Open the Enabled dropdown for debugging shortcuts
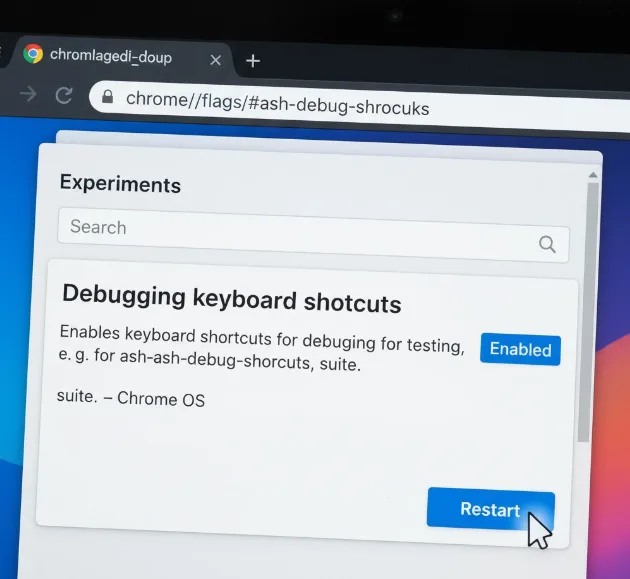This screenshot has height=579, width=630. (520, 349)
